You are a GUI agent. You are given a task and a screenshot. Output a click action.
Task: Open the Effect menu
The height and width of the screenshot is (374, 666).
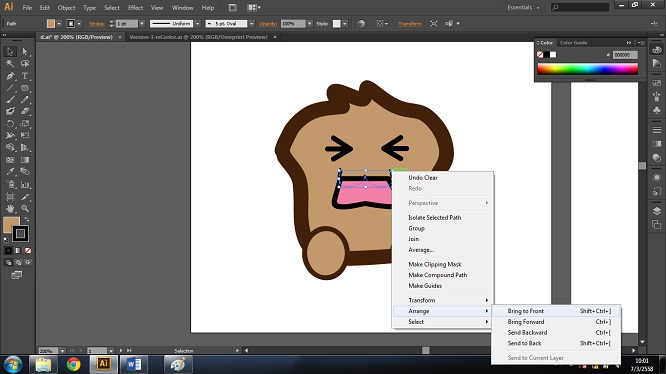(135, 8)
